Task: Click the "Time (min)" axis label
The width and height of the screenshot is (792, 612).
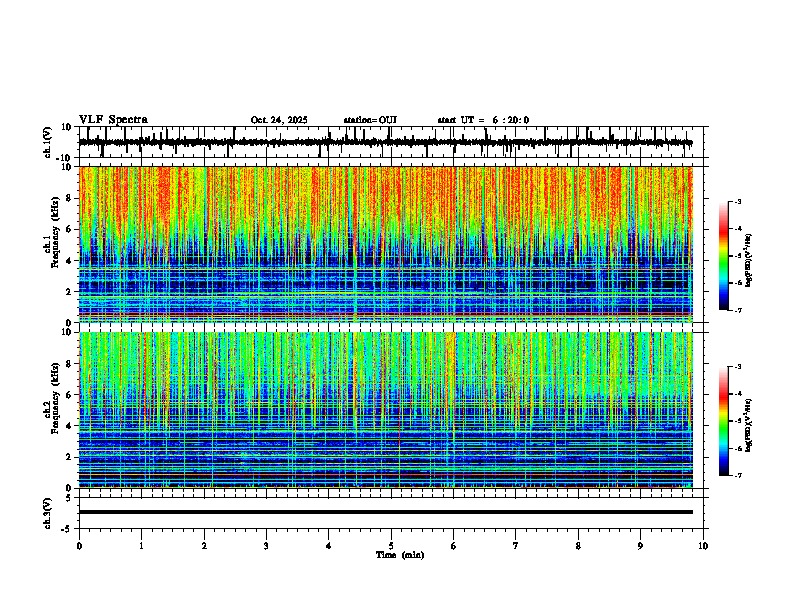Action: point(400,555)
